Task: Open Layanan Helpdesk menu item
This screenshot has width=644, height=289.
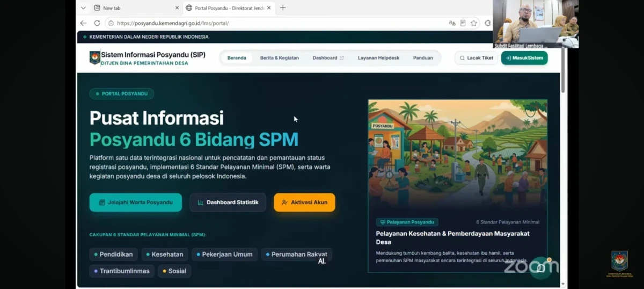Action: point(379,58)
